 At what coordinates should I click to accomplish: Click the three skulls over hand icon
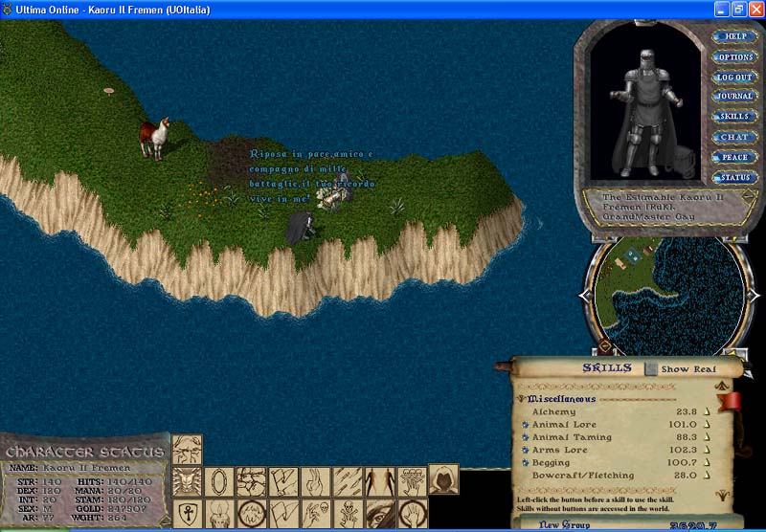pos(412,481)
